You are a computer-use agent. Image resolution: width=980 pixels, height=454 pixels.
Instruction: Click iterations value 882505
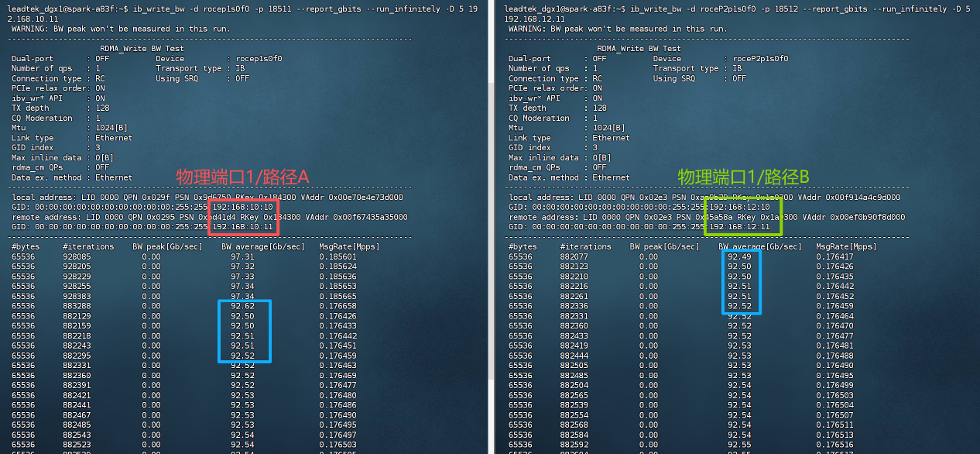tap(574, 366)
